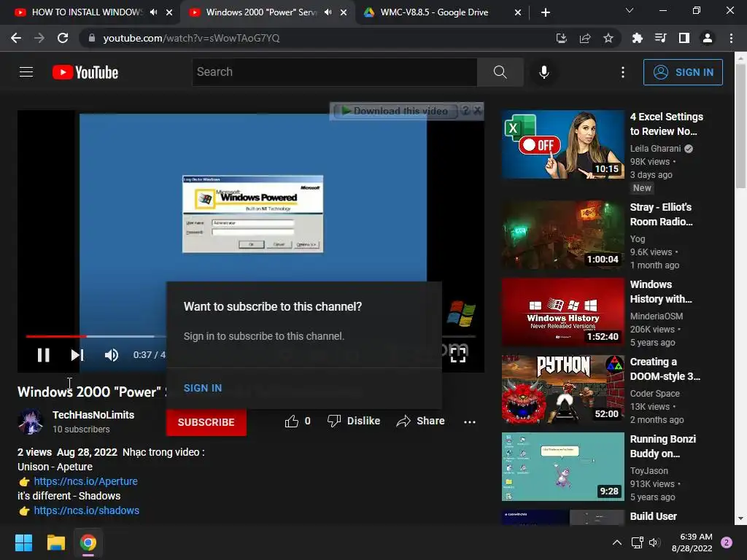Open the ncs.io/shadows link
Image resolution: width=747 pixels, height=560 pixels.
pos(87,510)
